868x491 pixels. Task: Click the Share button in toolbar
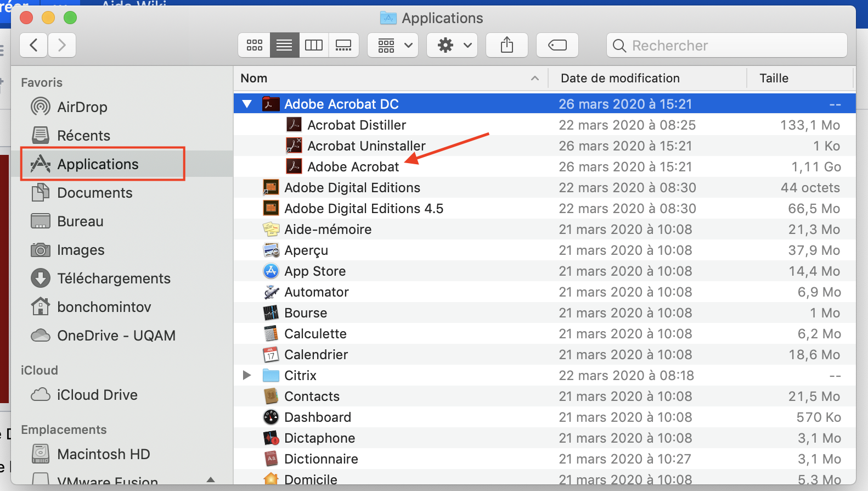(507, 45)
